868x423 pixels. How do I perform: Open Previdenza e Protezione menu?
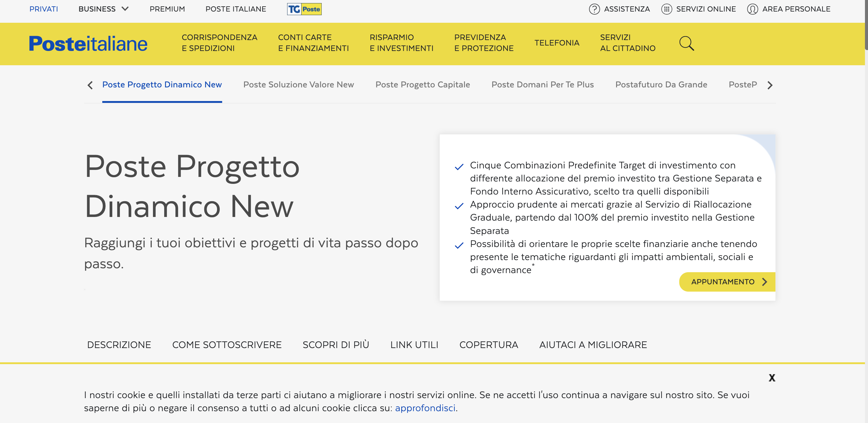[484, 43]
